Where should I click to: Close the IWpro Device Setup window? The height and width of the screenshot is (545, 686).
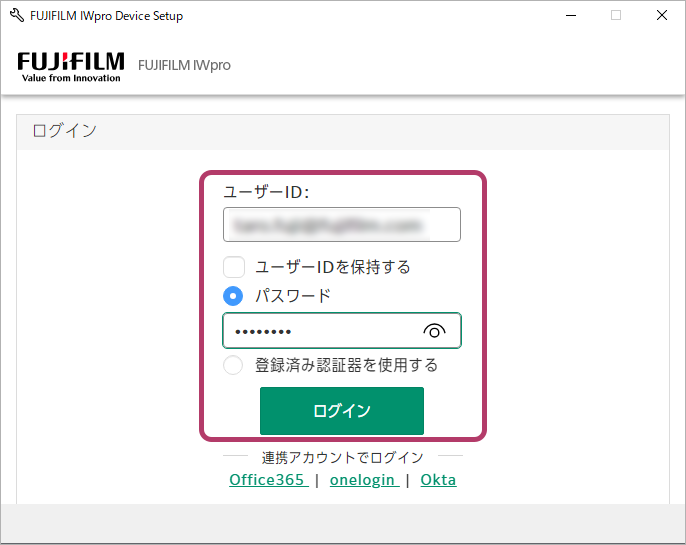point(662,16)
